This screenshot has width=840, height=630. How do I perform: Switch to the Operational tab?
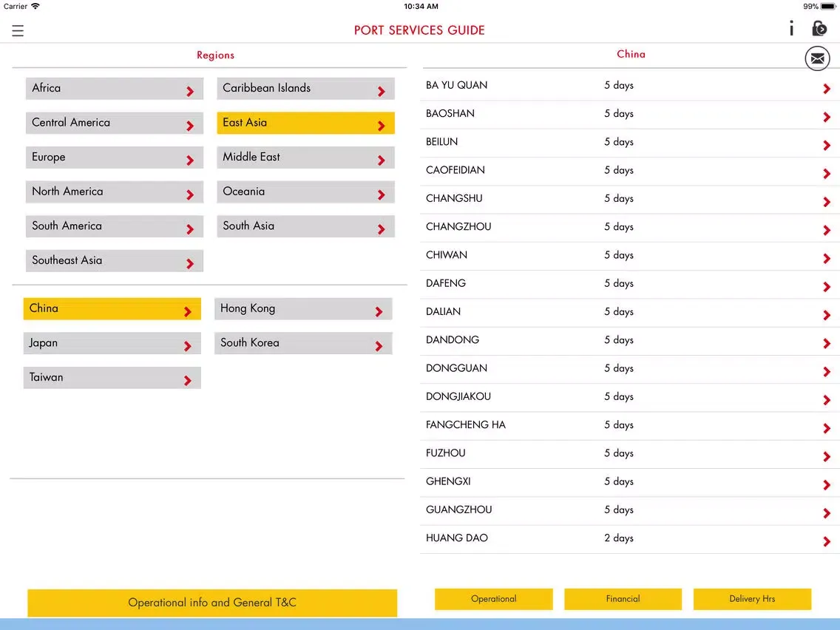(493, 599)
